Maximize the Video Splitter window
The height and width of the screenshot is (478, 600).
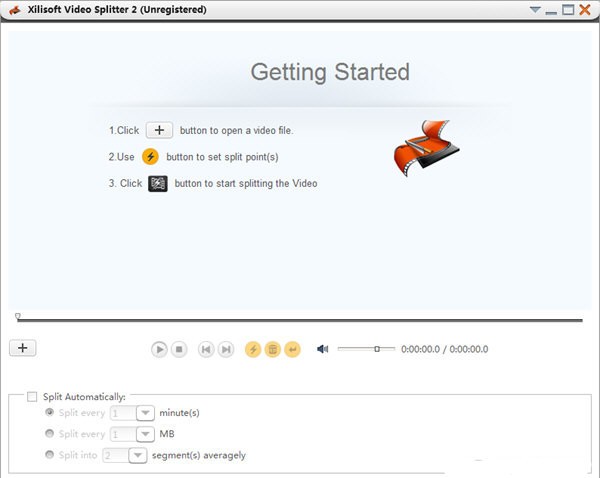coord(568,10)
